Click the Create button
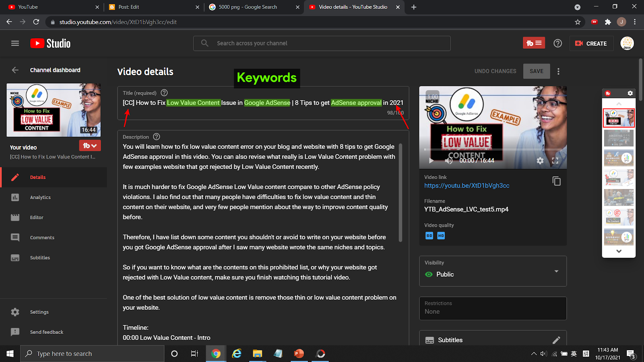The height and width of the screenshot is (362, 644). click(x=591, y=43)
